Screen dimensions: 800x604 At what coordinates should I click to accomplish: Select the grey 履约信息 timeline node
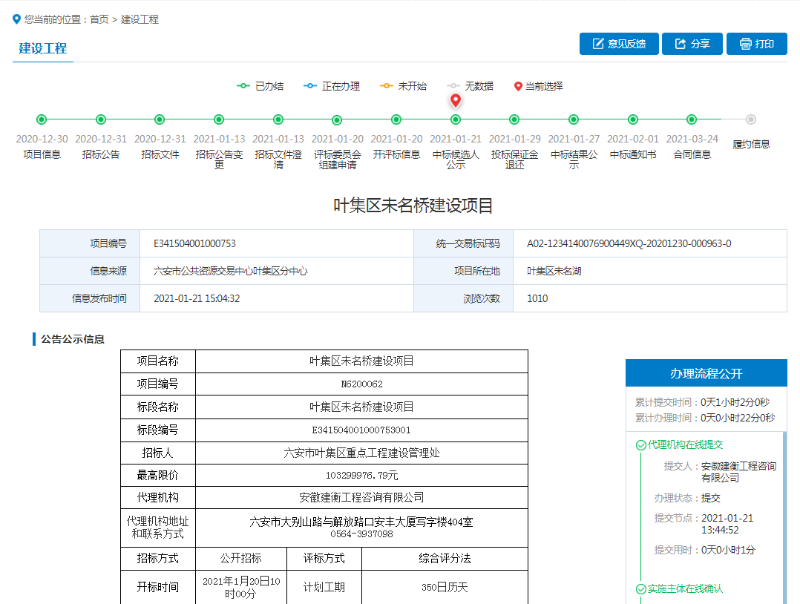pyautogui.click(x=751, y=119)
